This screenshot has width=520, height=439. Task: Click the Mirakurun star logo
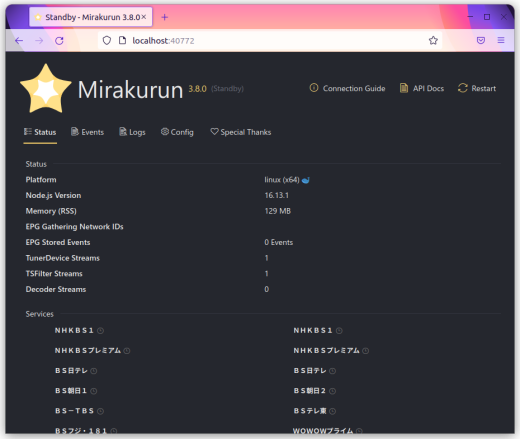46,89
